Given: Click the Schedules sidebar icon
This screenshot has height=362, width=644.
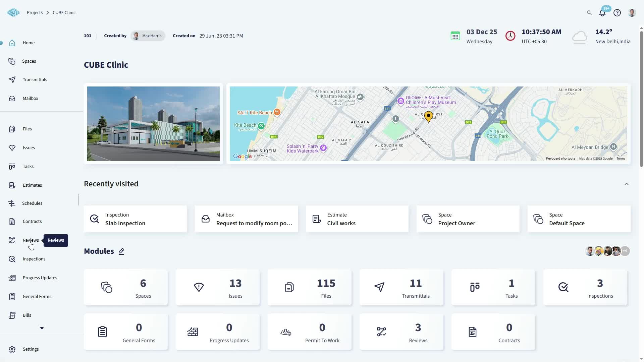Looking at the screenshot, I should [12, 203].
